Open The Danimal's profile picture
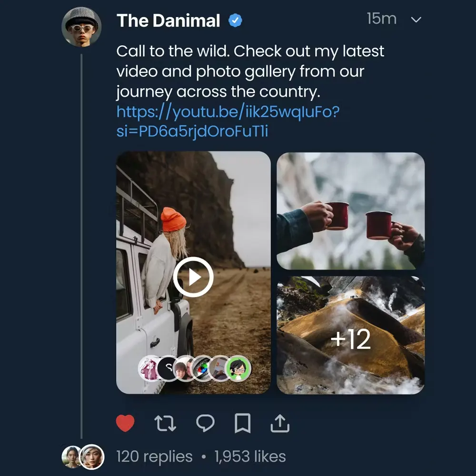This screenshot has height=476, width=476. click(81, 26)
